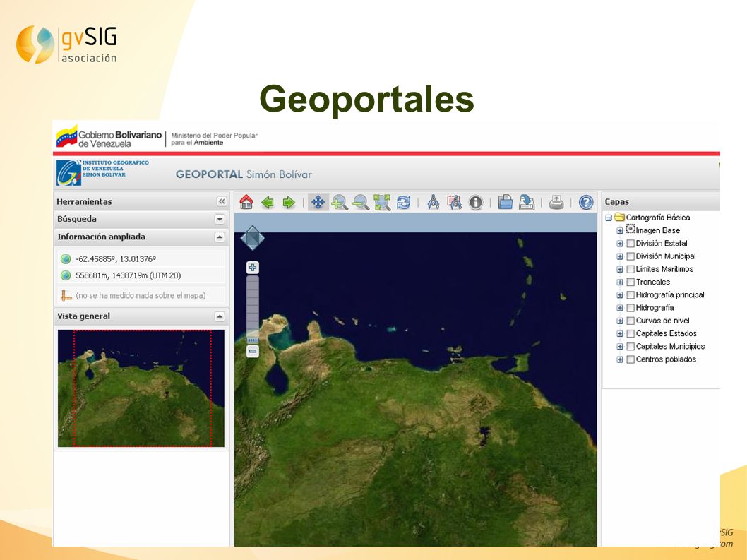Viewport: 747px width, 560px height.
Task: Go to the previous map view with the left green arrow
Action: point(268,203)
